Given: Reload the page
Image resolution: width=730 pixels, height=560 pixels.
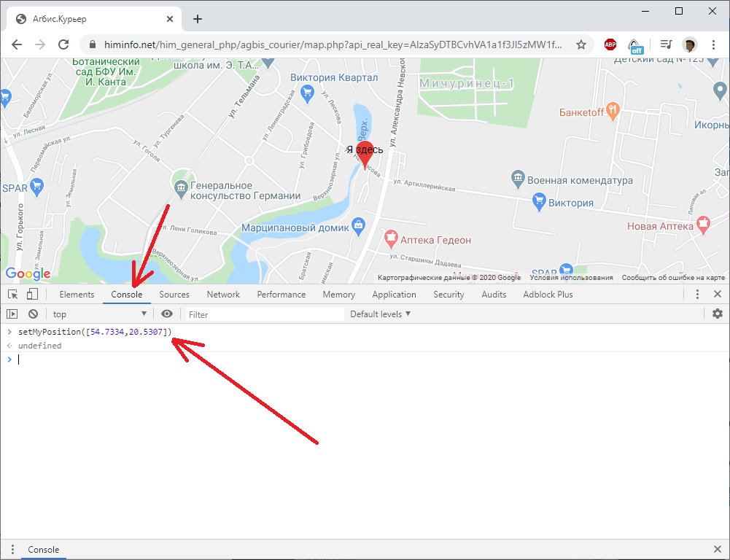Looking at the screenshot, I should tap(63, 44).
